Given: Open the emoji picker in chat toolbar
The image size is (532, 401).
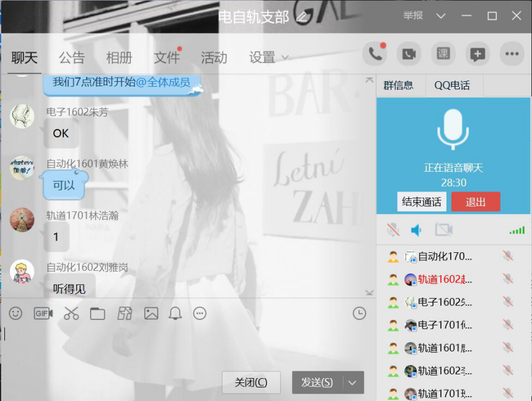Looking at the screenshot, I should click(x=16, y=314).
